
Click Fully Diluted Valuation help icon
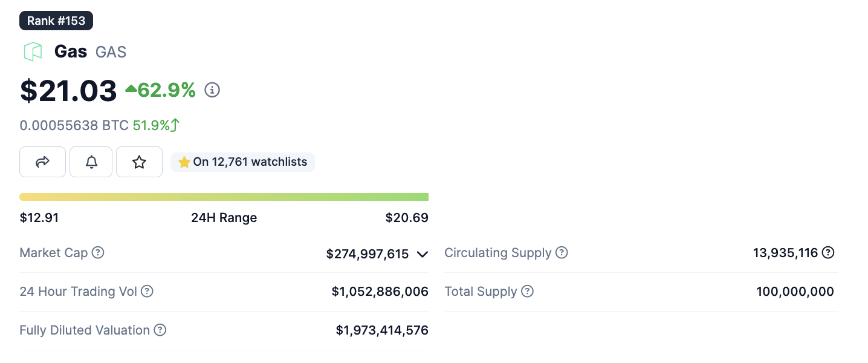(160, 330)
